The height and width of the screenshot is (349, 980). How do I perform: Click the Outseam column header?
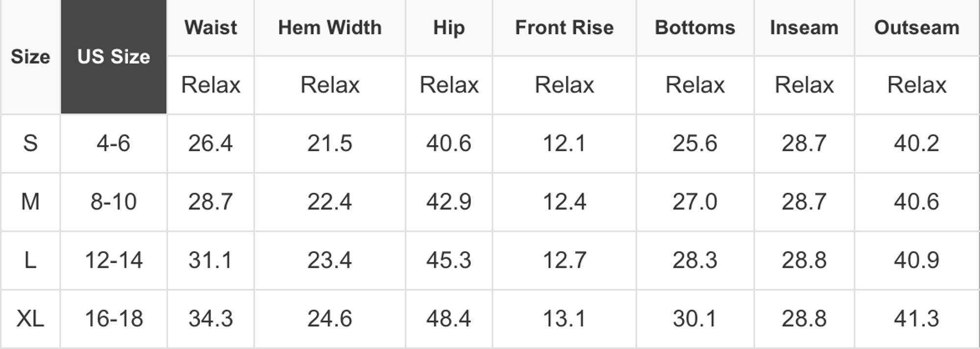(x=917, y=27)
